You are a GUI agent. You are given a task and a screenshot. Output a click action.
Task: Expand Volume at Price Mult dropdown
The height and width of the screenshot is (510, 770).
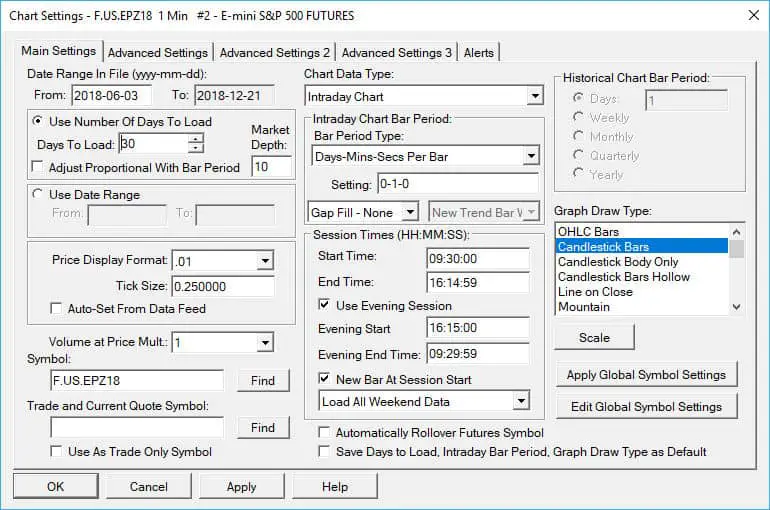pos(265,342)
